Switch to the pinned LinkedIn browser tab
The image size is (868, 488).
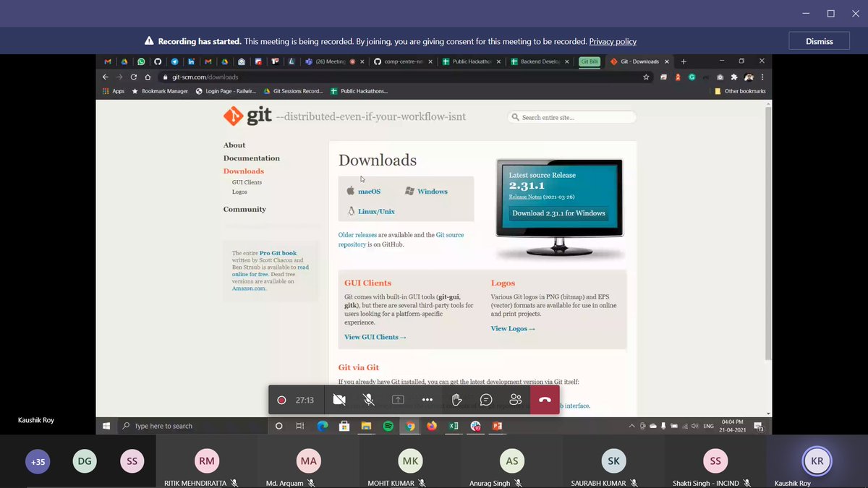point(192,62)
